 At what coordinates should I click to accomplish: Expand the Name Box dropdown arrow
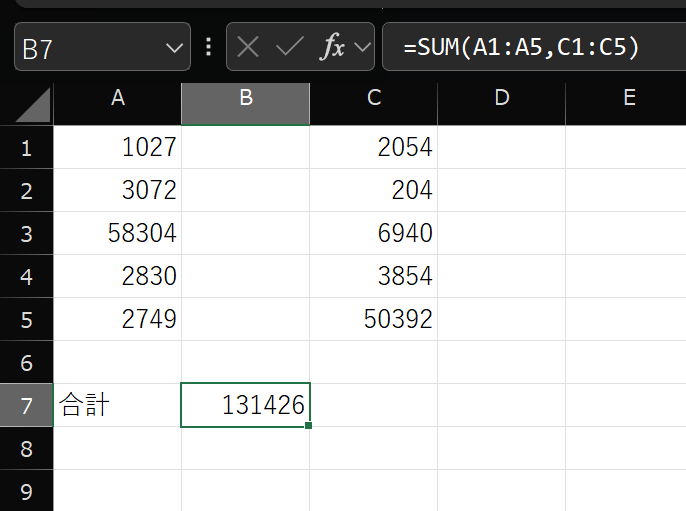174,48
